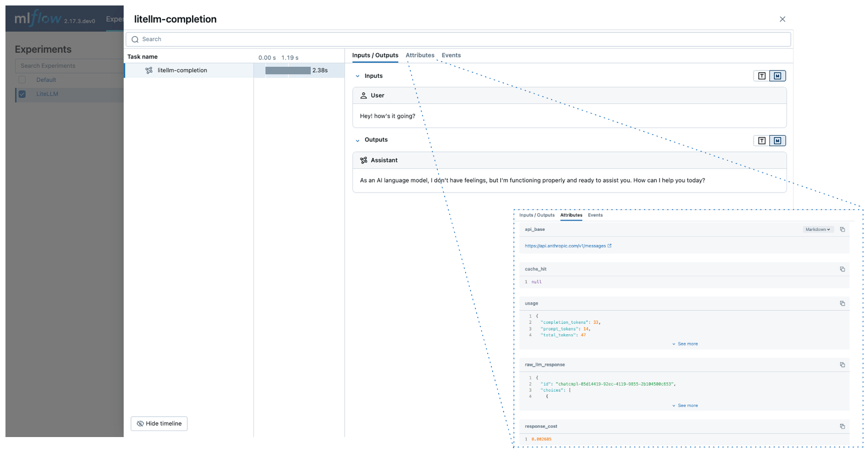Copy the cache_hit attribute value
Screen dimensions: 868x454
(842, 269)
